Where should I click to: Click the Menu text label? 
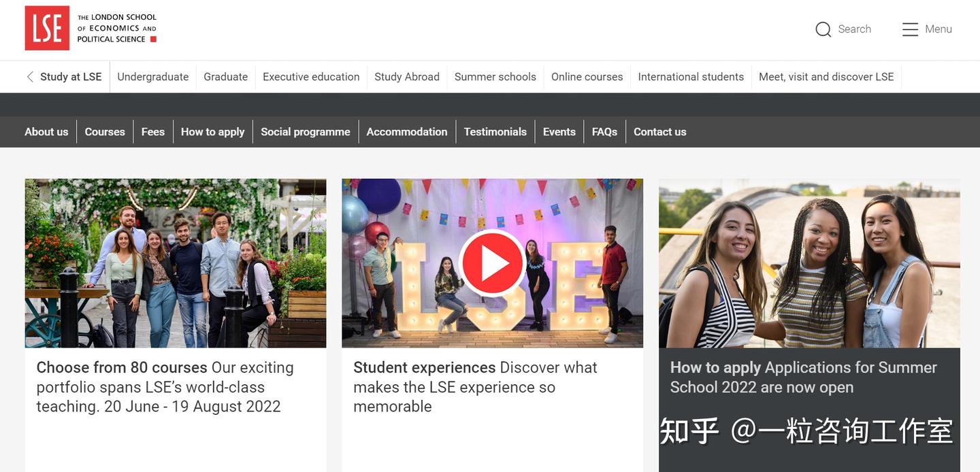[938, 29]
